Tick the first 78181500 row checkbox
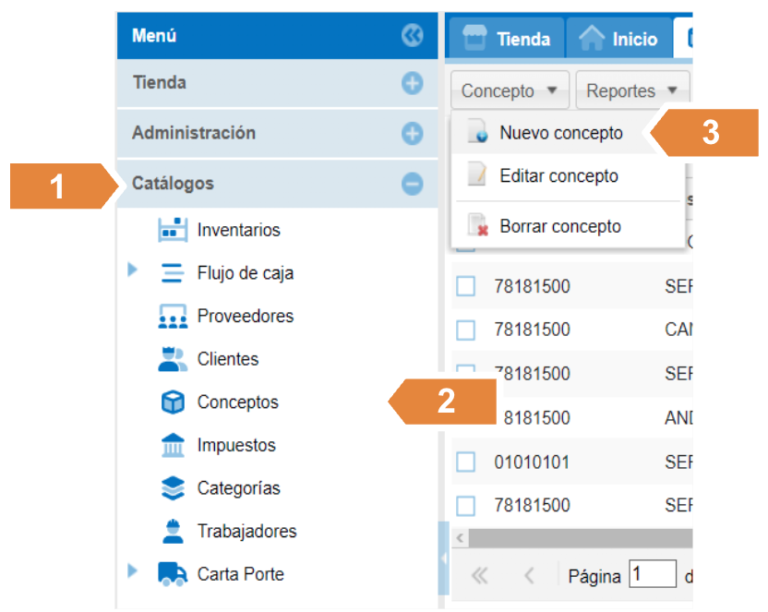The height and width of the screenshot is (612, 768). point(466,287)
